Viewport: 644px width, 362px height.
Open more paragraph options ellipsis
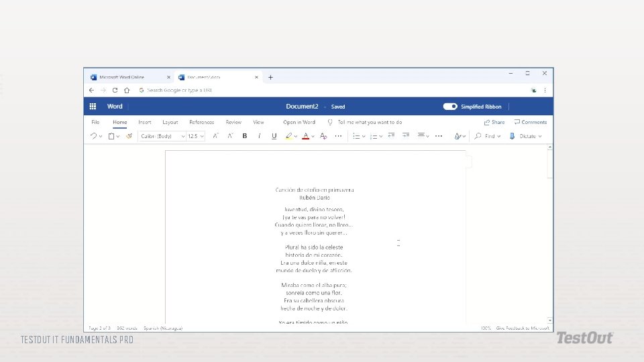(439, 136)
